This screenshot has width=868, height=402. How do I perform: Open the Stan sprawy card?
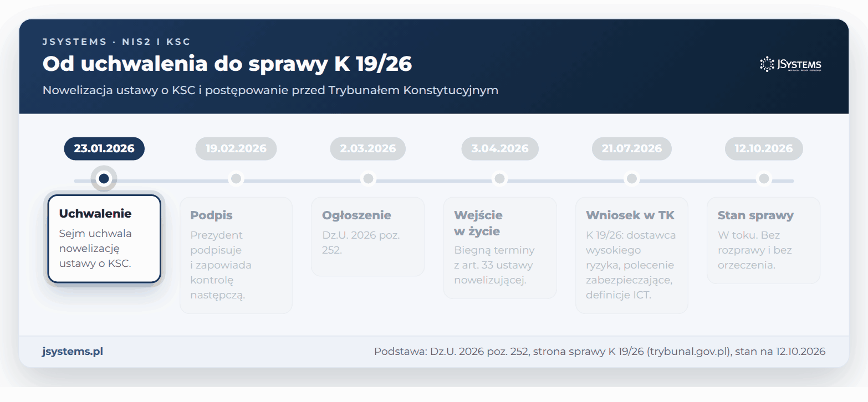point(764,240)
